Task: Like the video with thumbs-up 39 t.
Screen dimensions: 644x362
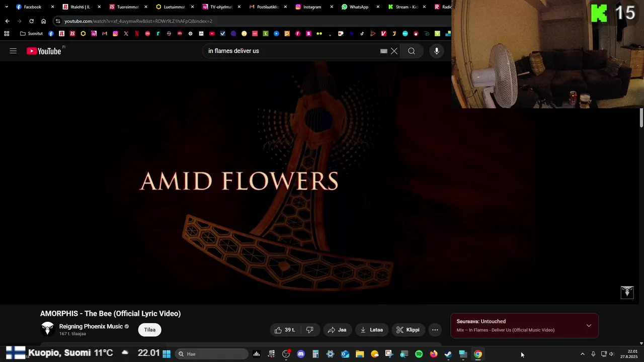Action: coord(285,330)
